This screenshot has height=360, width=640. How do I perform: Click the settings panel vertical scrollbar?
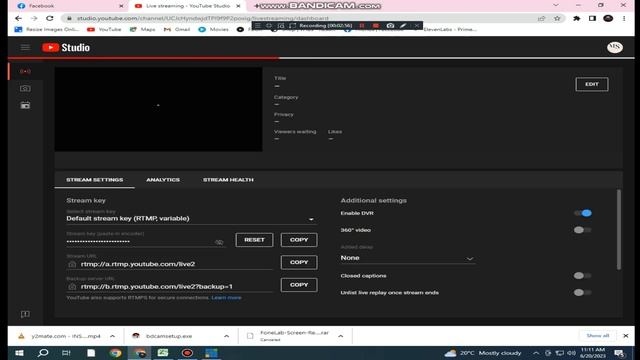[x=619, y=229]
